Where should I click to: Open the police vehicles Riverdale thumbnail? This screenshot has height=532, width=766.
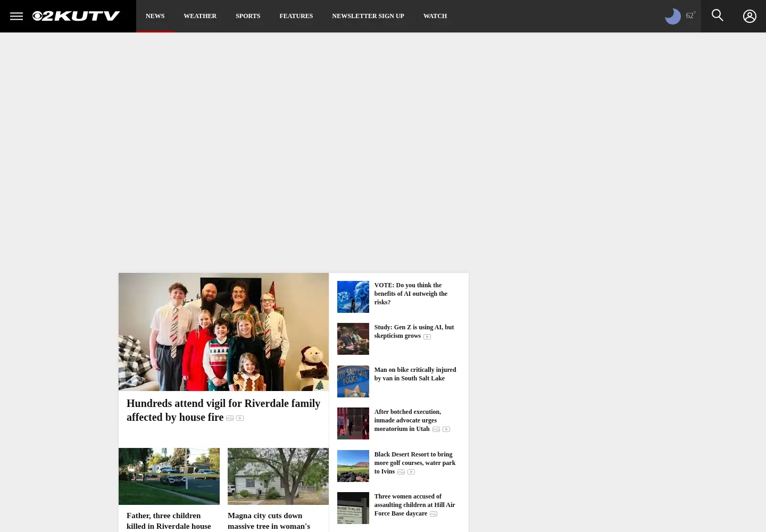[x=169, y=476]
